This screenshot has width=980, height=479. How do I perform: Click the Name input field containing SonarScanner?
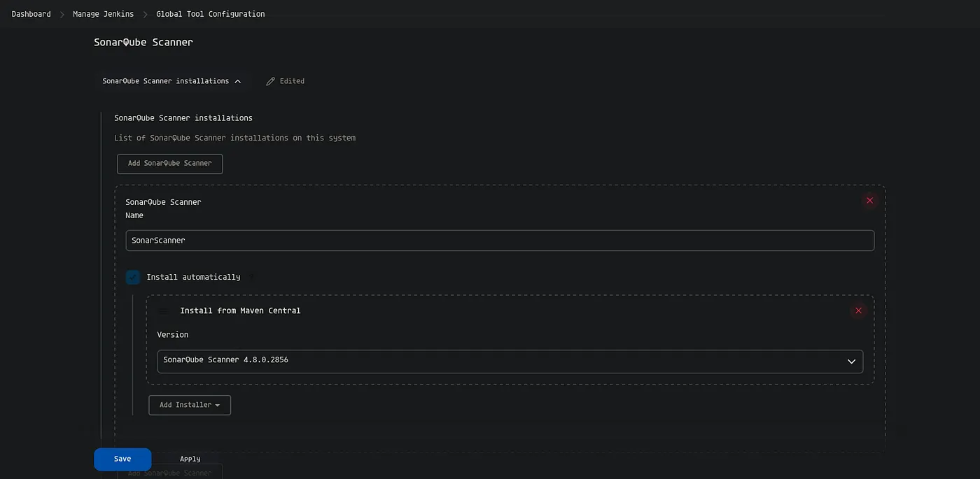point(500,241)
